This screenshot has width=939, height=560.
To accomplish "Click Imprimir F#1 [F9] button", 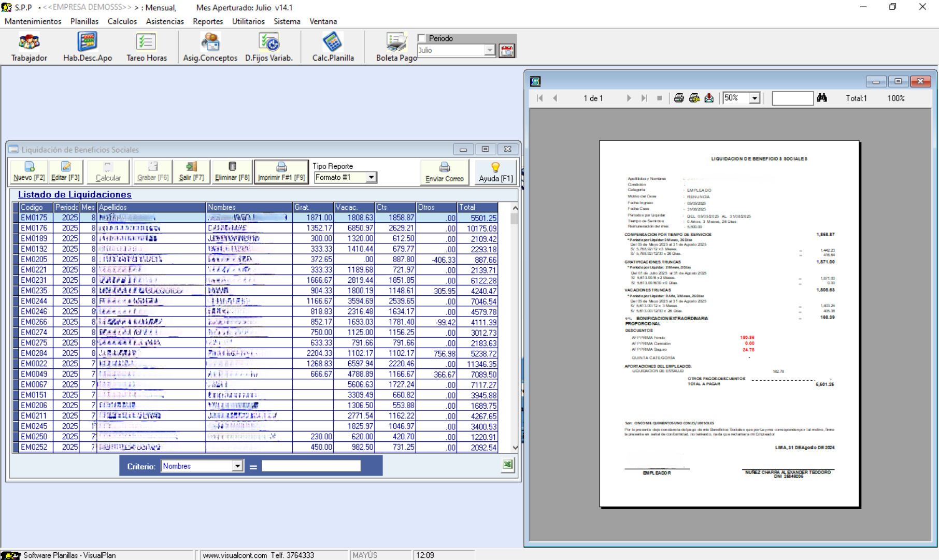I will pyautogui.click(x=281, y=172).
